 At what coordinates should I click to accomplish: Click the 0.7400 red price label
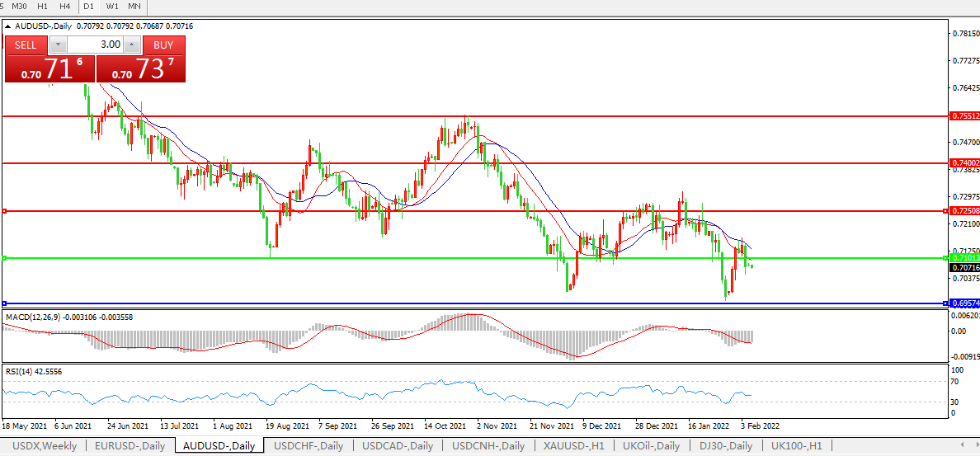(x=964, y=163)
